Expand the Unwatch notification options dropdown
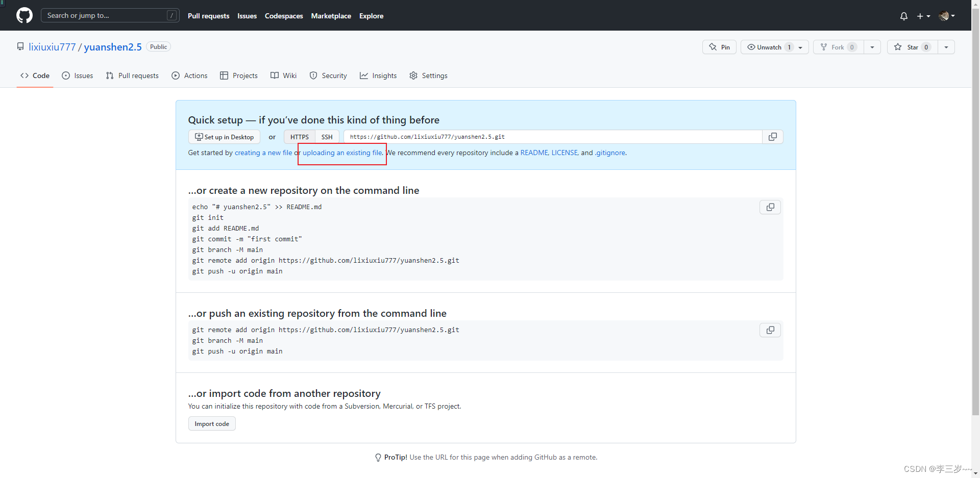Image resolution: width=980 pixels, height=478 pixels. (801, 47)
